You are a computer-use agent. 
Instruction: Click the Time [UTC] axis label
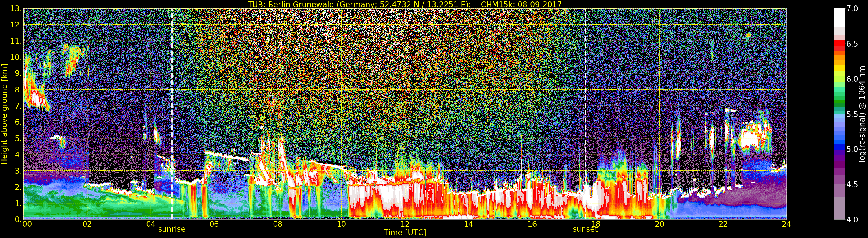[405, 233]
